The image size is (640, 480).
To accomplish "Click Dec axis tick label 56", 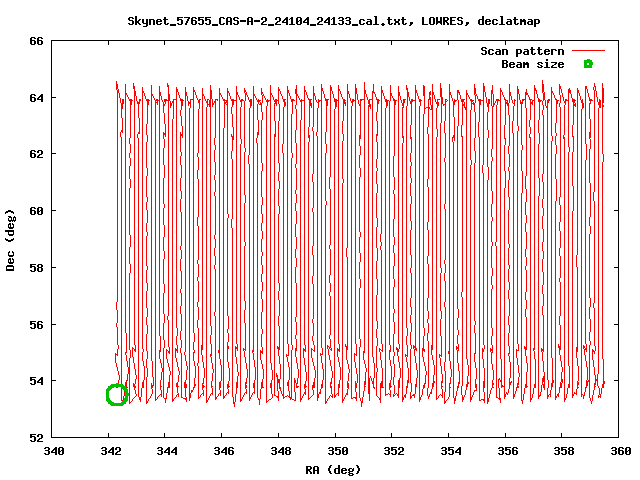I will [36, 325].
